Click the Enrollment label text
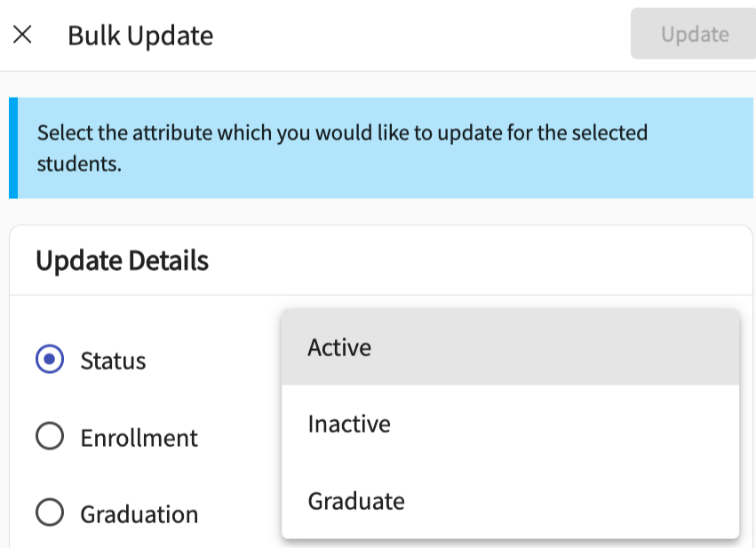Image resolution: width=756 pixels, height=548 pixels. point(139,438)
